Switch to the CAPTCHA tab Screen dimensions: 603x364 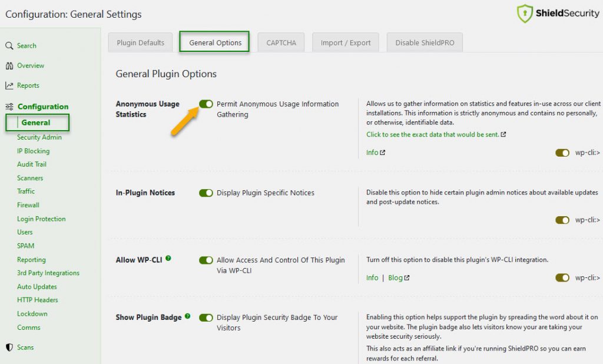coord(281,42)
